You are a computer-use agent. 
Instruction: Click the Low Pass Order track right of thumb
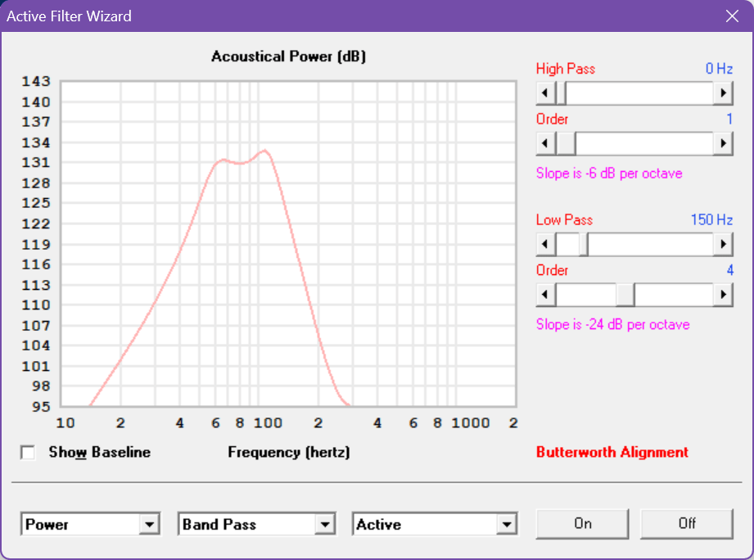pos(674,295)
